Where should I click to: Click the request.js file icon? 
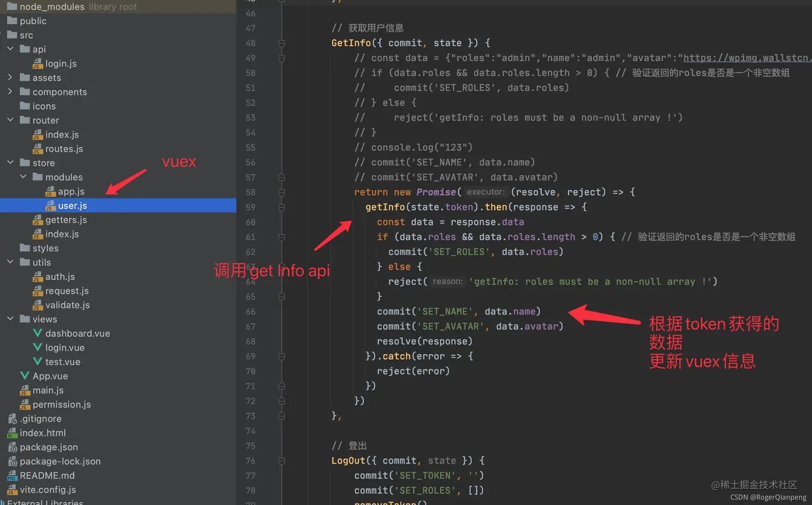(38, 291)
